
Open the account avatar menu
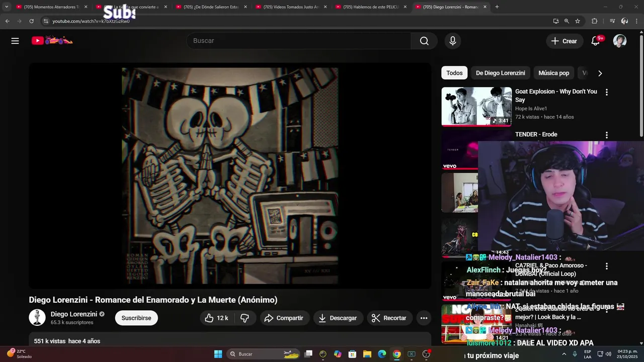coord(620,41)
